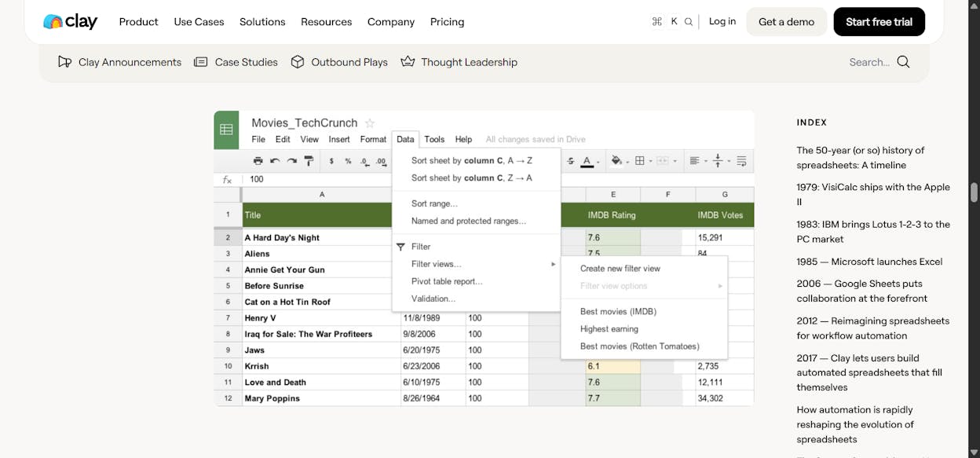This screenshot has height=458, width=980.
Task: Open the Company menu
Action: (391, 22)
